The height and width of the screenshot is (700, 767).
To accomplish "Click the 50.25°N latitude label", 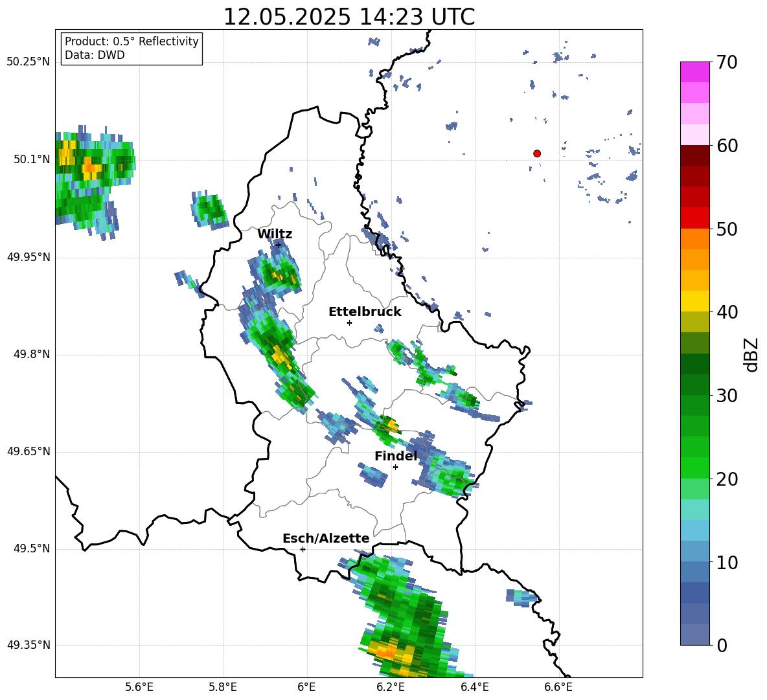I will (x=29, y=62).
